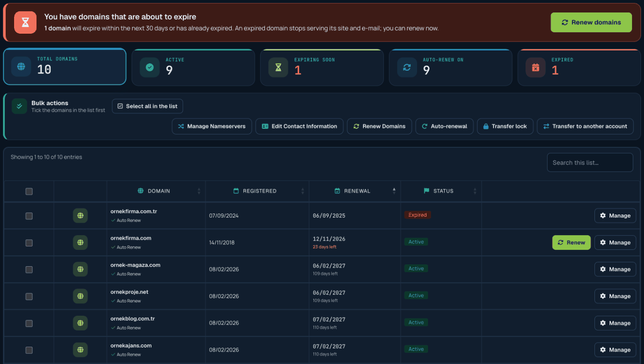Click the globe icon for ornekblog.com.tr
Viewport: 644px width, 364px height.
coord(81,323)
